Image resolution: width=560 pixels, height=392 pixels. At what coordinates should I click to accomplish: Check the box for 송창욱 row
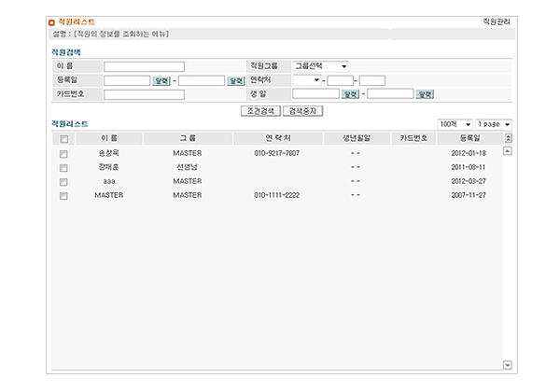(x=64, y=153)
